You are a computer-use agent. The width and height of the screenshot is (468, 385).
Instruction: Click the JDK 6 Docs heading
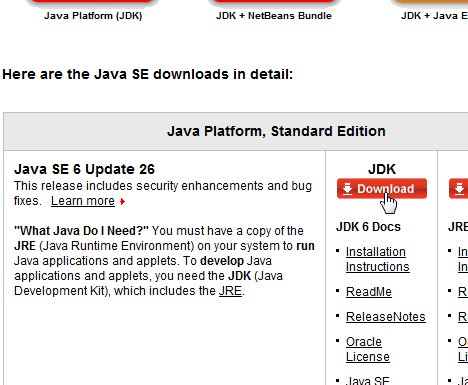(368, 227)
